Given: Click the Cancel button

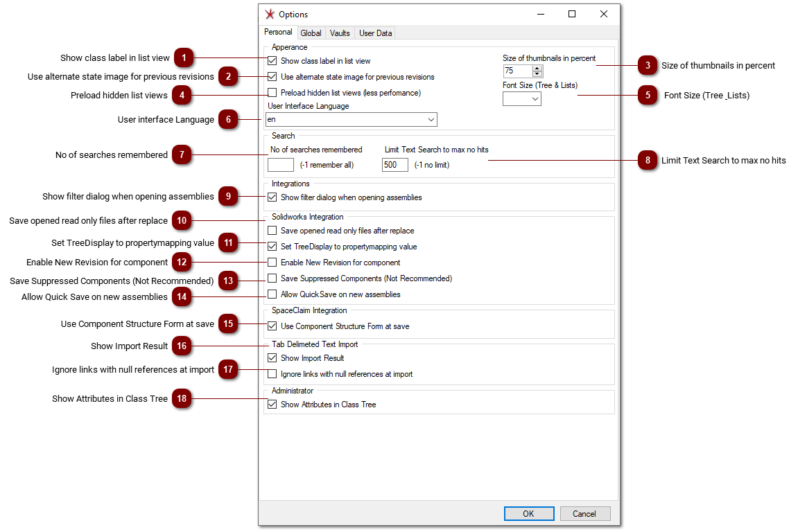Looking at the screenshot, I should click(584, 514).
